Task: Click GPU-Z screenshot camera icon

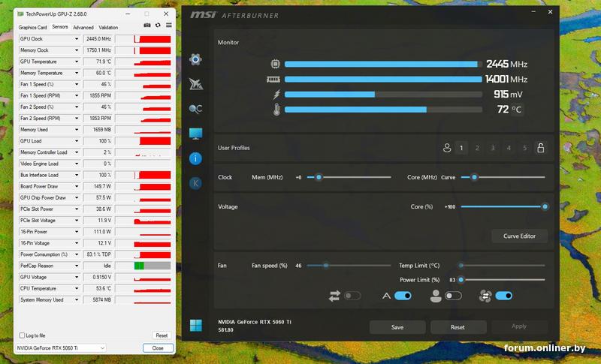Action: pos(146,25)
